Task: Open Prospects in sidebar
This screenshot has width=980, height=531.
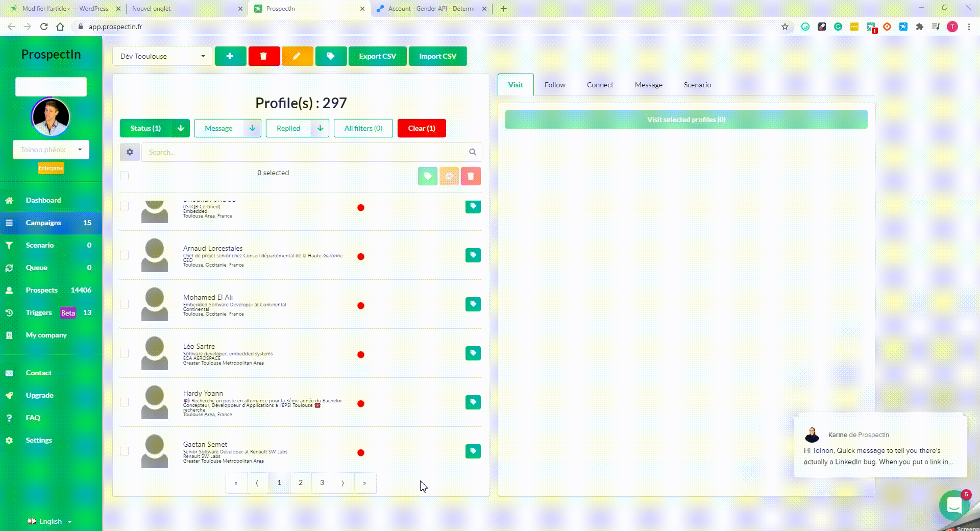Action: coord(51,290)
